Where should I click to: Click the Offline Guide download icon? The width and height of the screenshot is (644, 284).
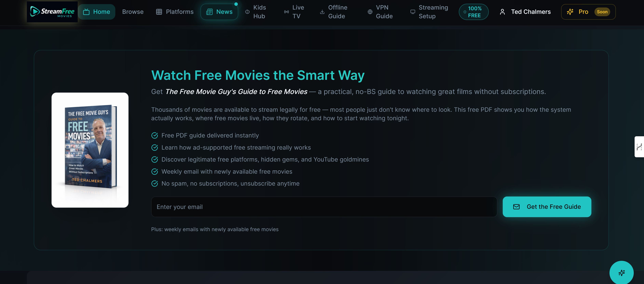click(322, 11)
